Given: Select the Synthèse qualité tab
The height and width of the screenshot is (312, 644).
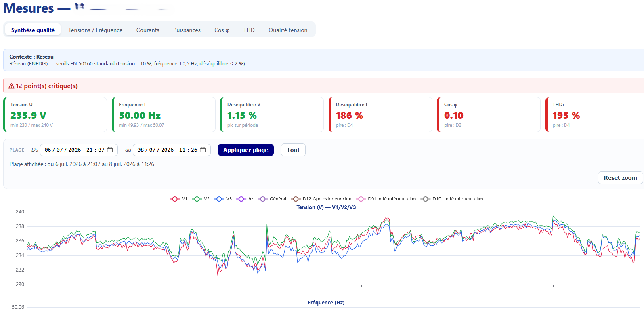Looking at the screenshot, I should click(33, 30).
